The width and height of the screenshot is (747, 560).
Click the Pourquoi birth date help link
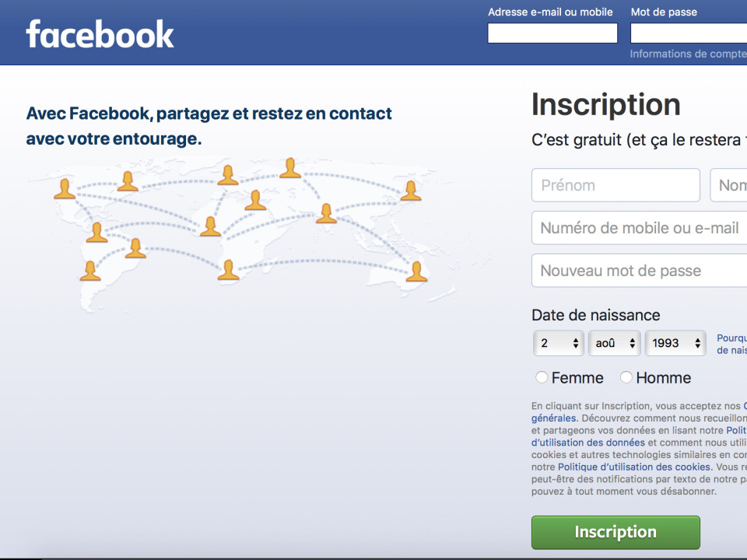[x=731, y=338]
